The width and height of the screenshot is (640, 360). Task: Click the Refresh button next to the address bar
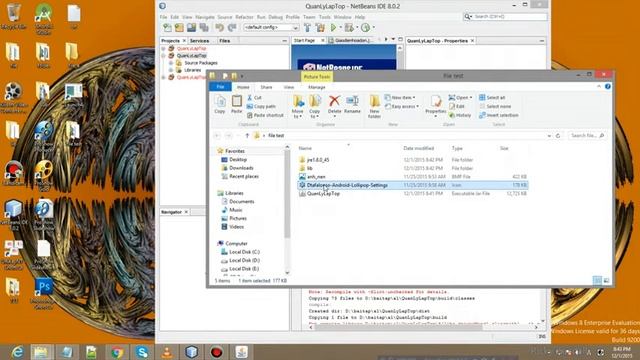(558, 136)
